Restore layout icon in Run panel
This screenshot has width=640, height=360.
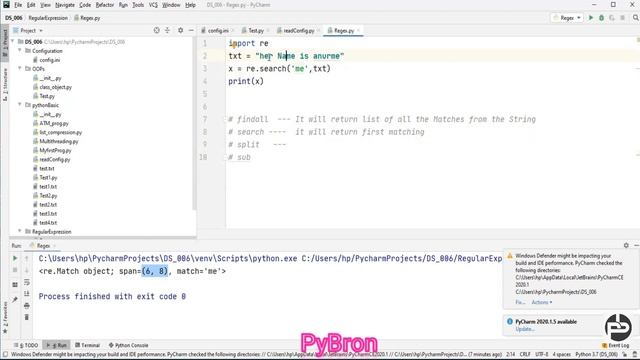coord(15,284)
